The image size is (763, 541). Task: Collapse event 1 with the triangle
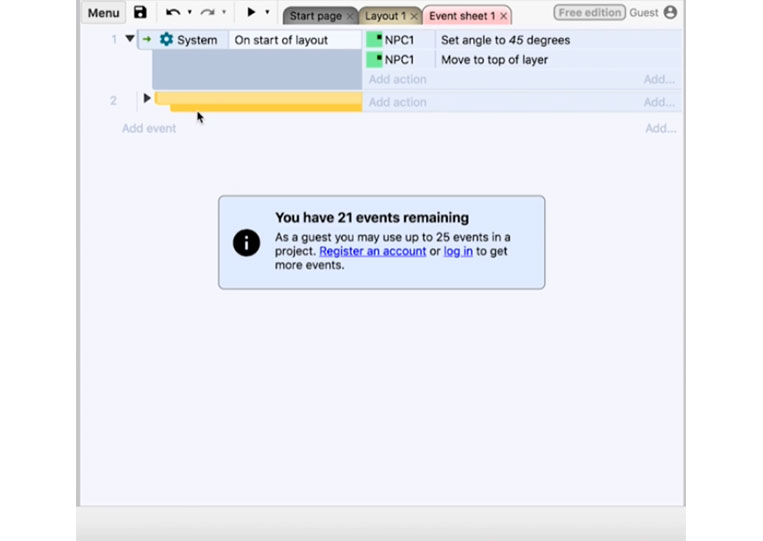(x=129, y=38)
